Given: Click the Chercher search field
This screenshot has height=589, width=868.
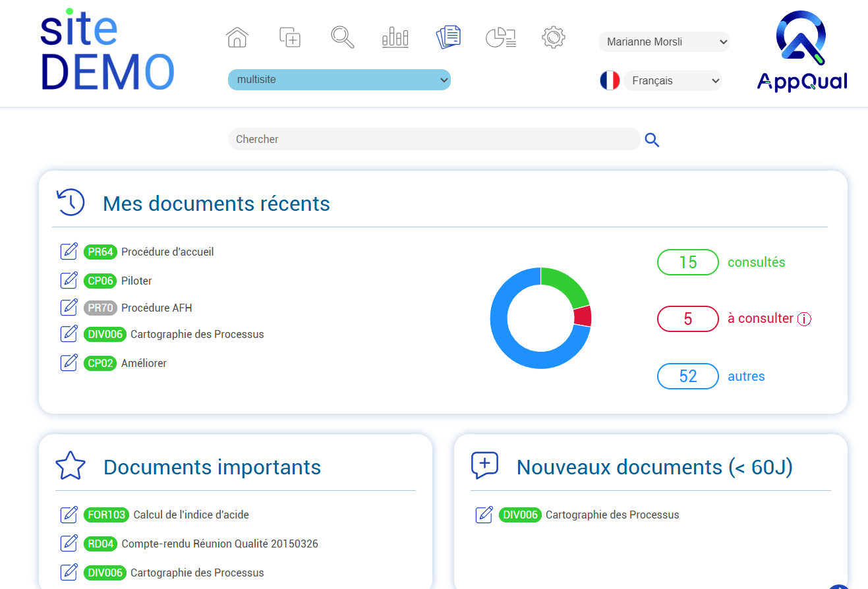Looking at the screenshot, I should pos(434,139).
